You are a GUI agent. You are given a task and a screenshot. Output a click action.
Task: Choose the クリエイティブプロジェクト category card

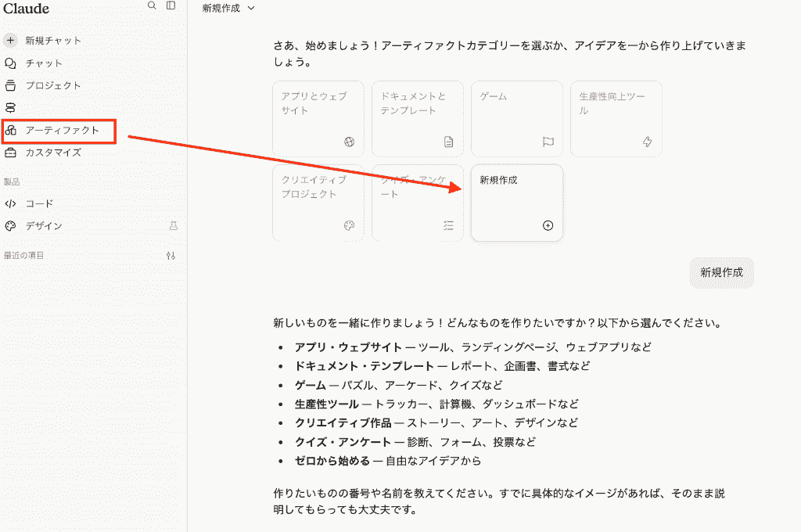(318, 203)
